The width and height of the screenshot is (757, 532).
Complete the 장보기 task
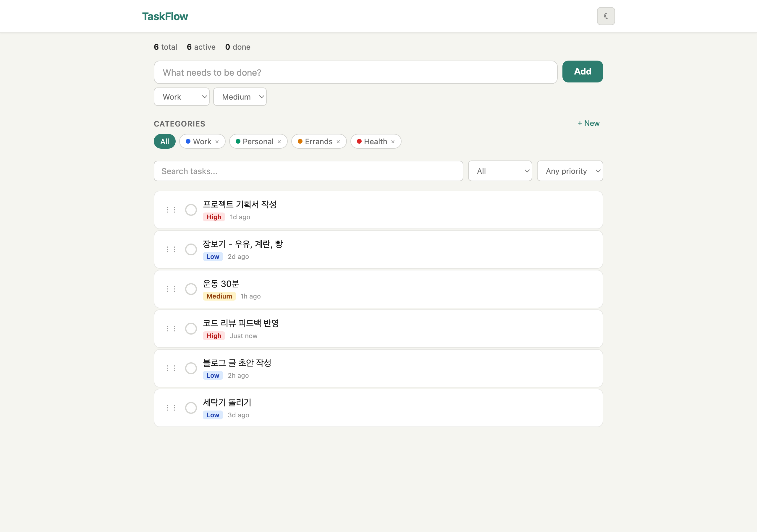tap(191, 249)
